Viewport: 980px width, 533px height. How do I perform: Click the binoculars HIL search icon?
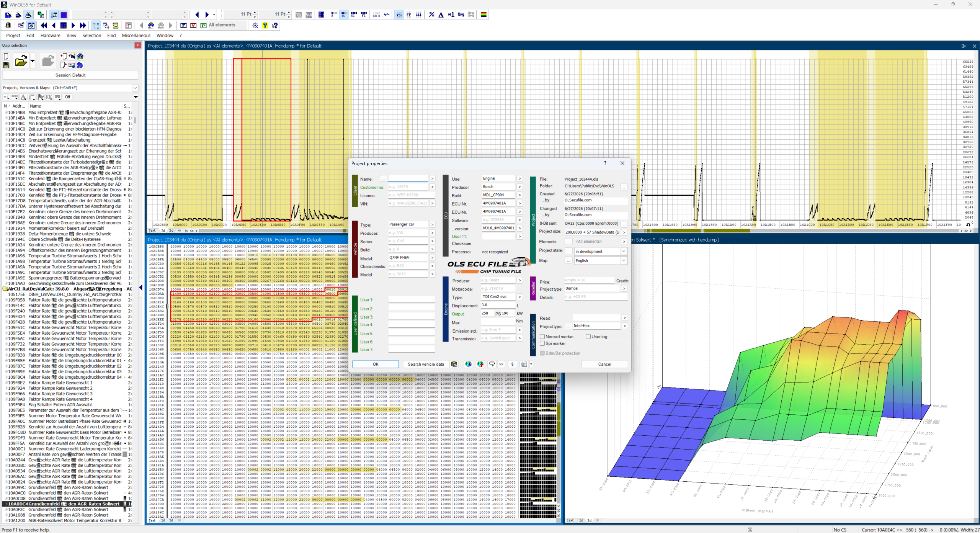point(151,26)
